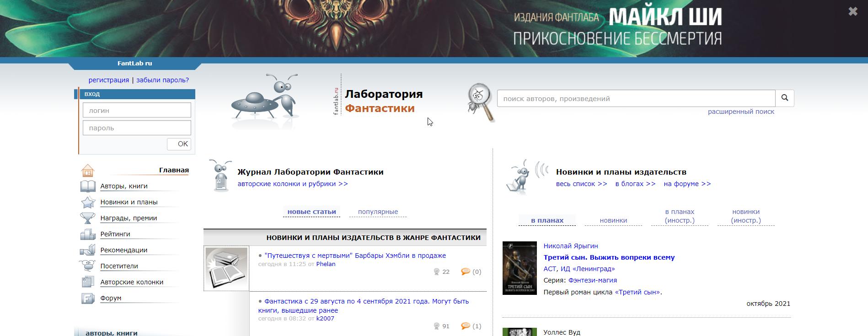The image size is (868, 336).
Task: Switch to новинки tab
Action: point(613,220)
